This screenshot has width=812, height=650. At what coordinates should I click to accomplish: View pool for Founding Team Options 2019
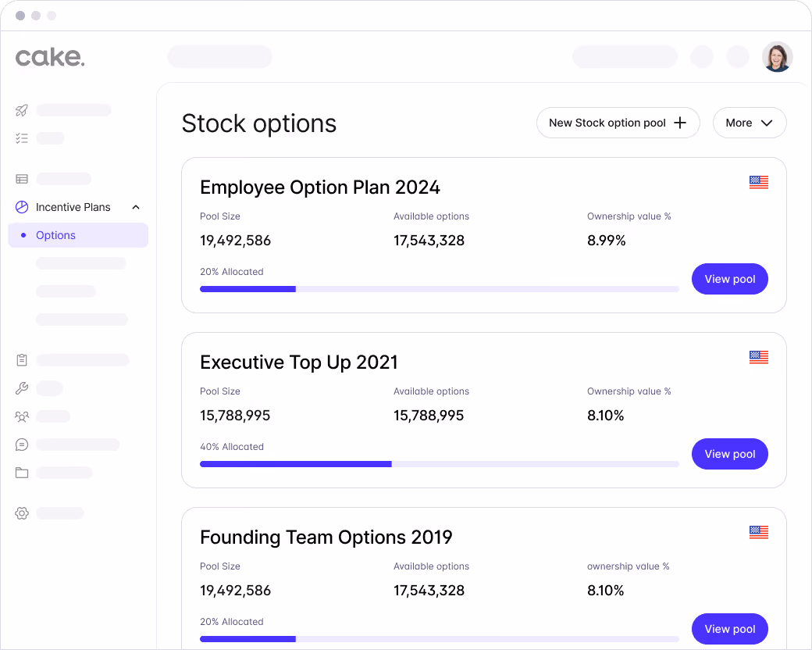coord(730,629)
